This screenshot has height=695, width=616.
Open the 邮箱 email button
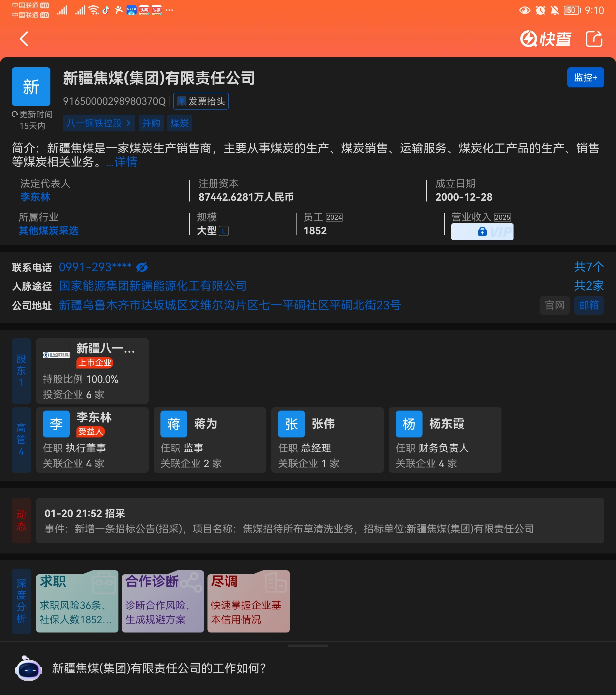click(589, 305)
